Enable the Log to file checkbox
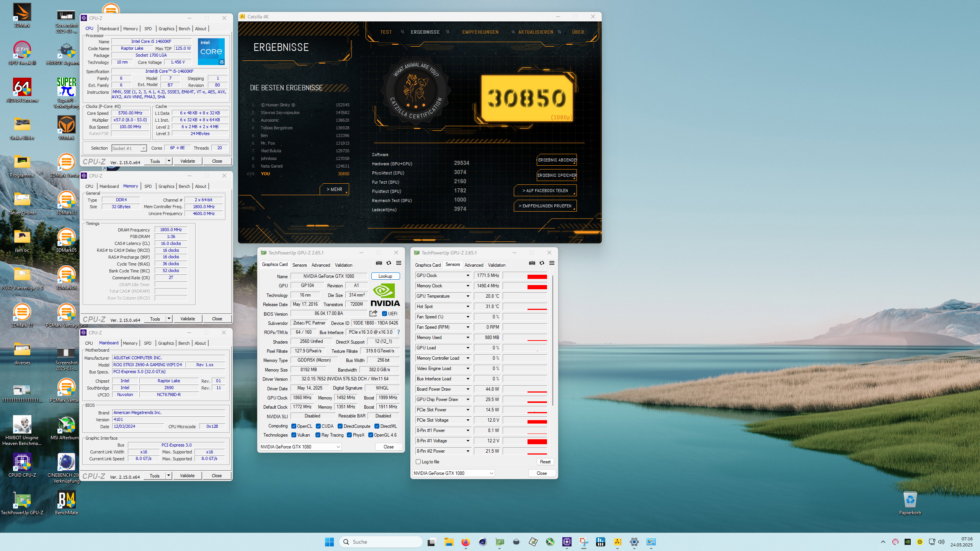Viewport: 980px width, 551px height. [x=418, y=462]
